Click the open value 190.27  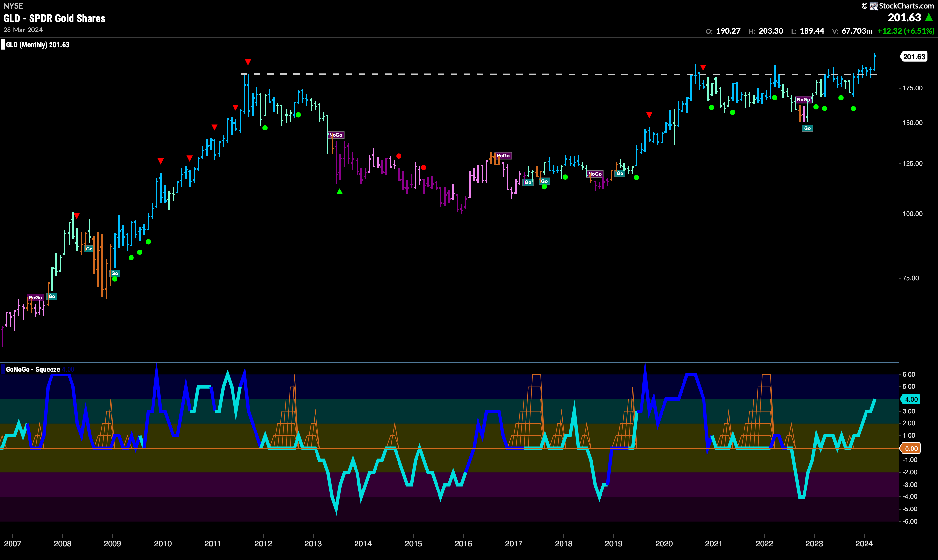point(728,31)
